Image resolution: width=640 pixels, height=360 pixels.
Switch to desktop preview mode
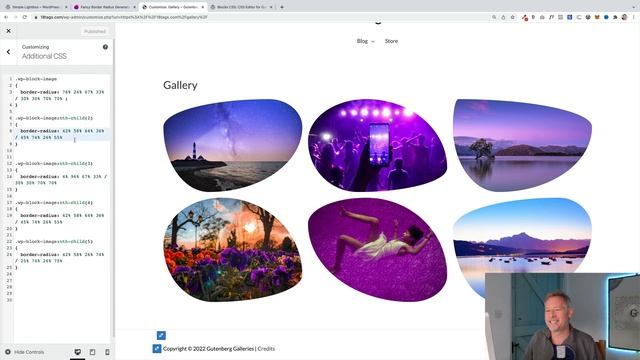coord(78,352)
